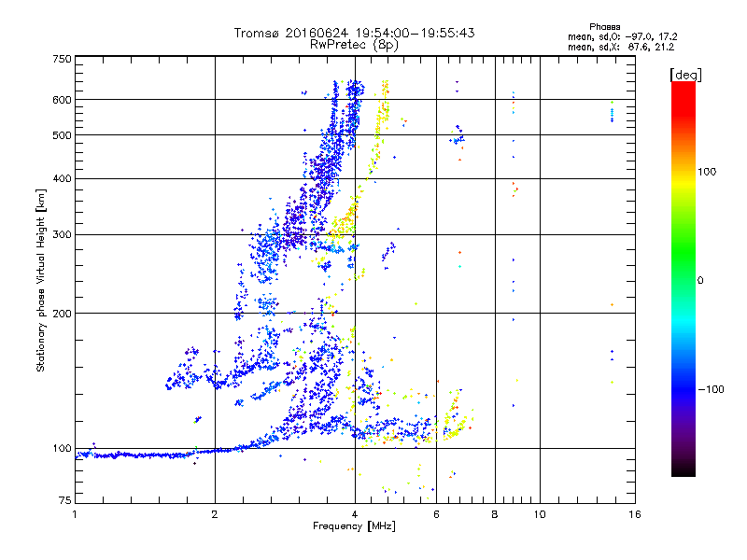Click the y-axis tick label '600'
Screen dimensions: 747x560
(63, 100)
